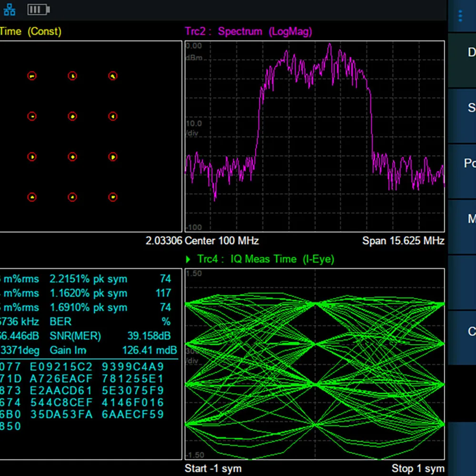Click the Span 15.625 MHz label

[403, 241]
